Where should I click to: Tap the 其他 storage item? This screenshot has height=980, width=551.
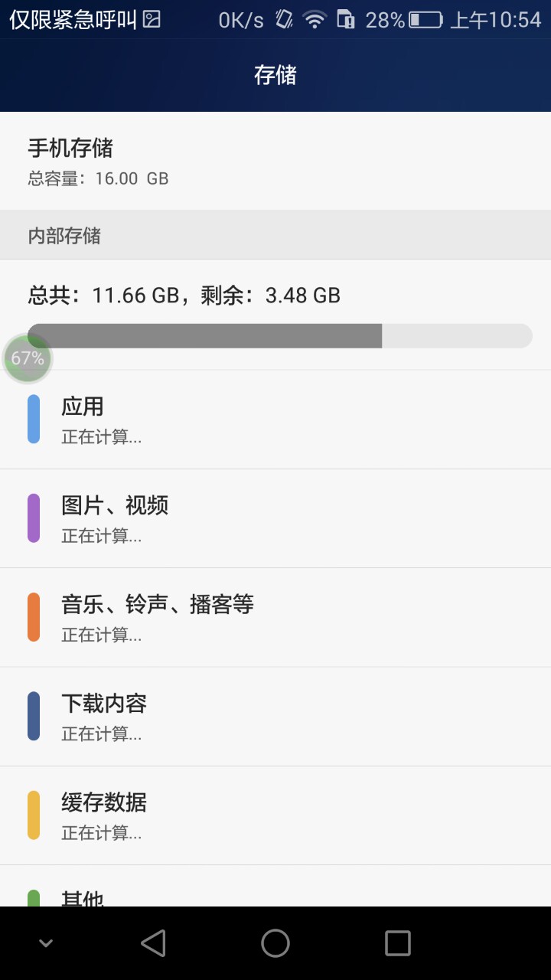click(x=275, y=896)
